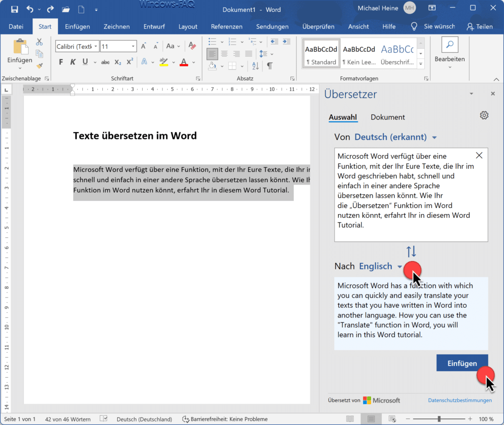Increase the paragraph indent
The width and height of the screenshot is (504, 425).
286,41
